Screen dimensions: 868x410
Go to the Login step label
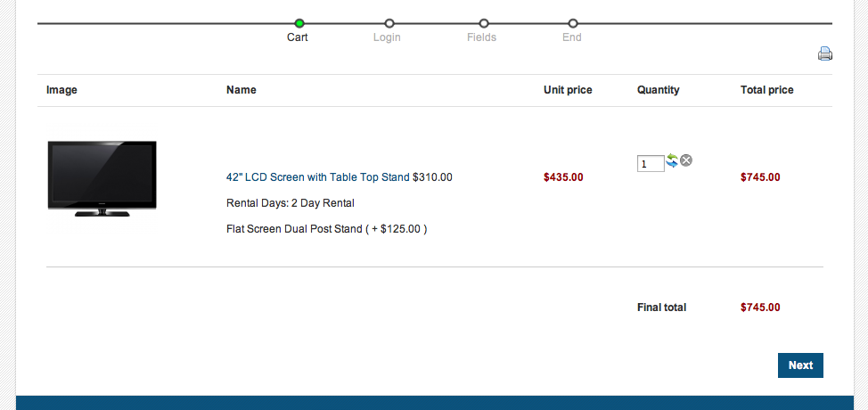click(387, 37)
